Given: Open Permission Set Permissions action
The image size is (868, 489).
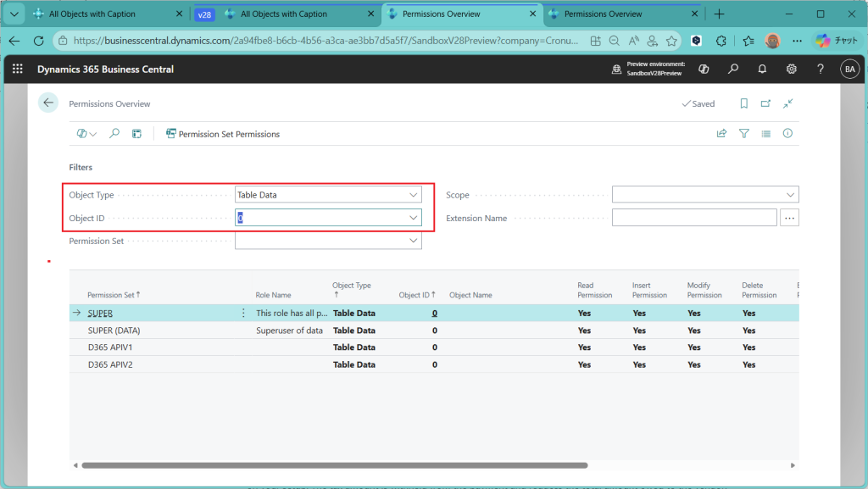Looking at the screenshot, I should (223, 134).
